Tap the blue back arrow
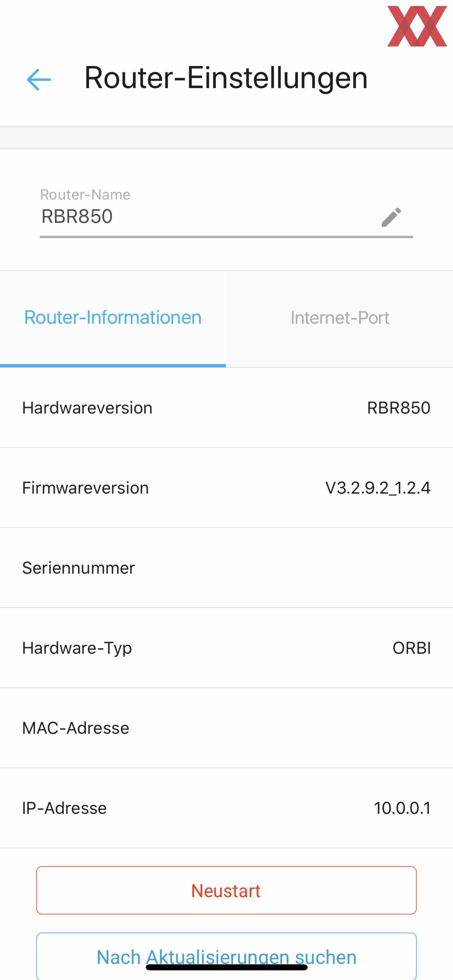 pyautogui.click(x=39, y=80)
